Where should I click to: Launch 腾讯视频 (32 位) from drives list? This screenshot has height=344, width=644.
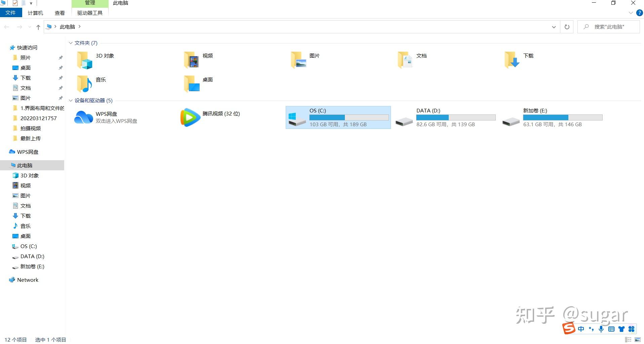(190, 117)
